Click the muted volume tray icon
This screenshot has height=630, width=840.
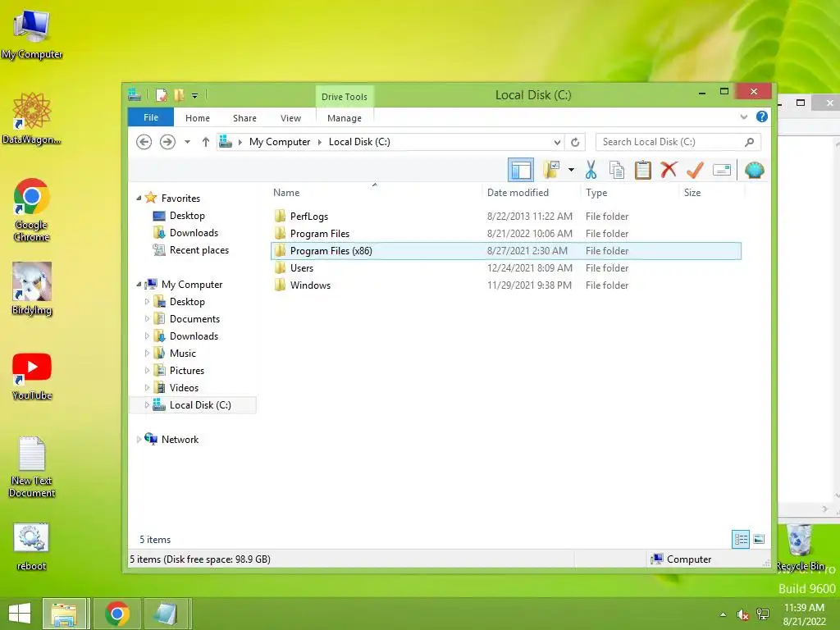(x=742, y=614)
